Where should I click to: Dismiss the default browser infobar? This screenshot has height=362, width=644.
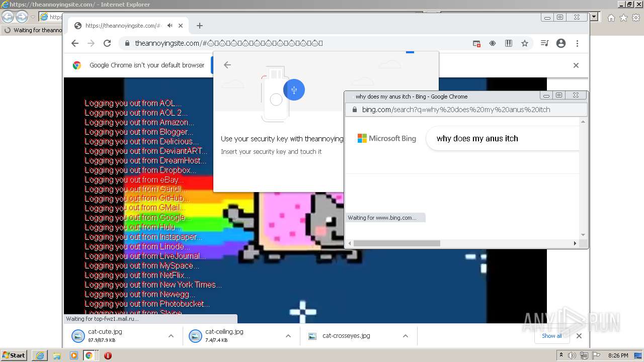[576, 65]
